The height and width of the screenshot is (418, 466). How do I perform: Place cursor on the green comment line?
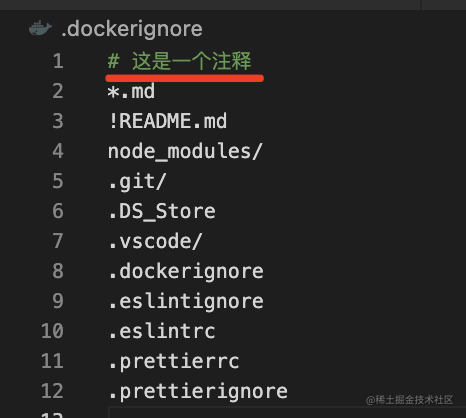[x=179, y=61]
